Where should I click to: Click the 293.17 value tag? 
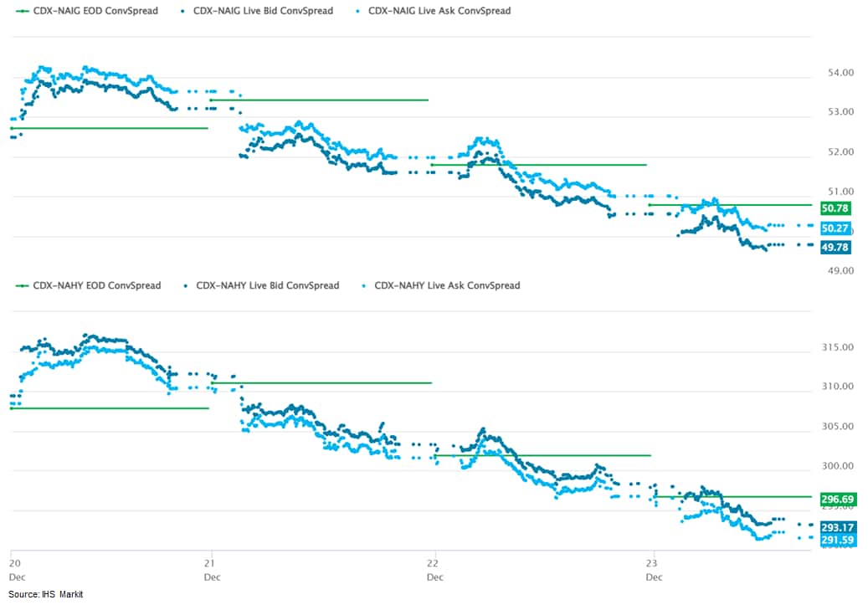[x=837, y=527]
